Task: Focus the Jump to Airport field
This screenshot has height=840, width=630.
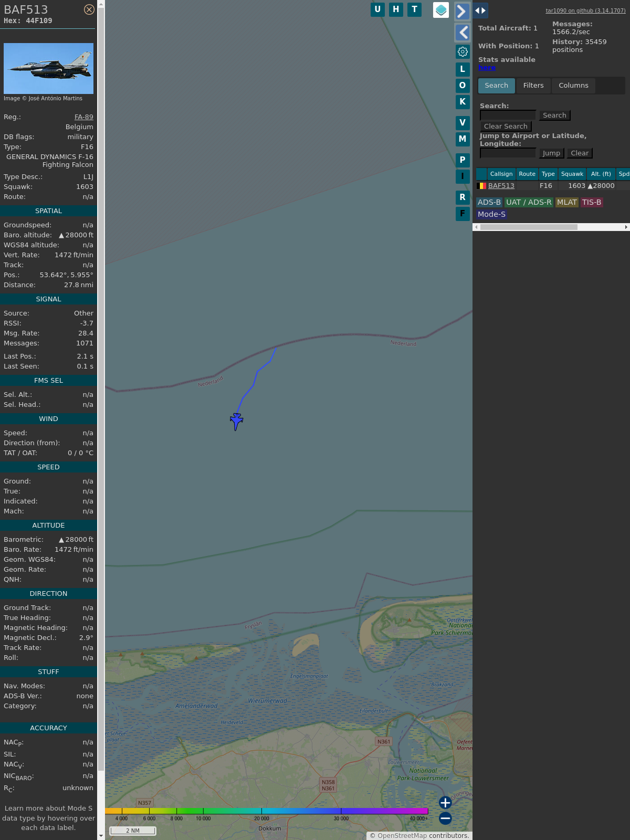Action: tap(508, 153)
